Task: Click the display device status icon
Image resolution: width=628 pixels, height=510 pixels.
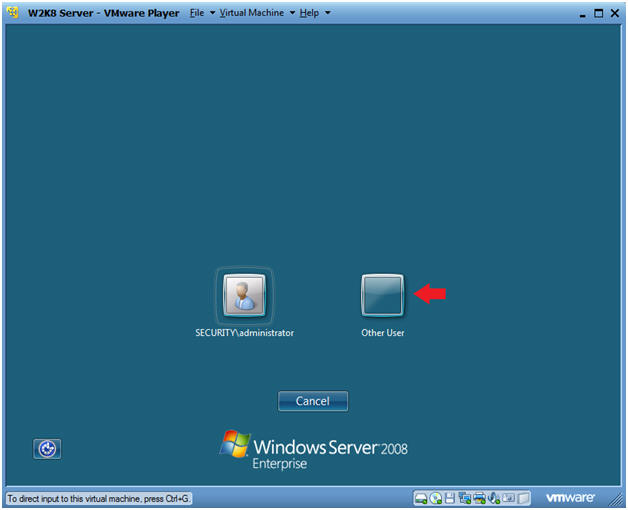Action: [x=509, y=498]
